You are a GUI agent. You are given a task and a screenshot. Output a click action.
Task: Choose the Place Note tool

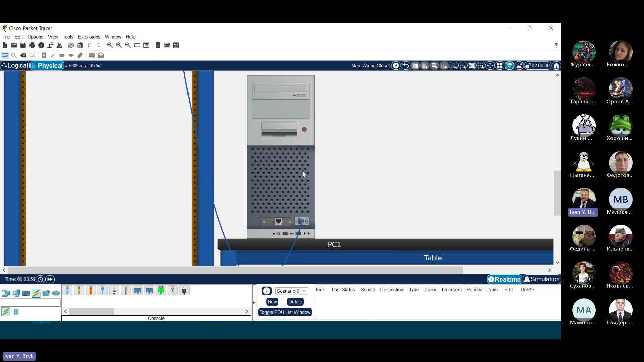click(44, 55)
